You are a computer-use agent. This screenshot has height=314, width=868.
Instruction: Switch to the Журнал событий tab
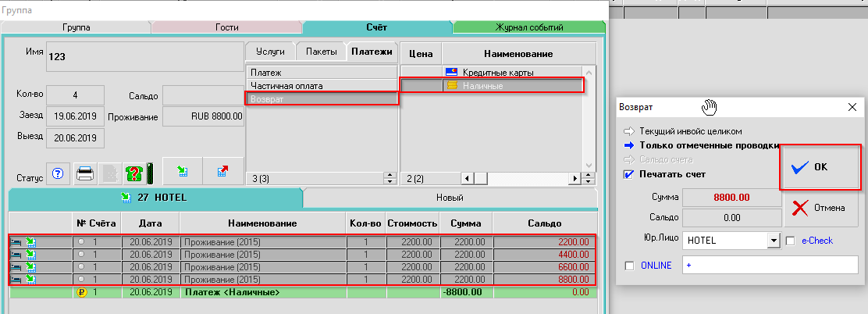(529, 27)
